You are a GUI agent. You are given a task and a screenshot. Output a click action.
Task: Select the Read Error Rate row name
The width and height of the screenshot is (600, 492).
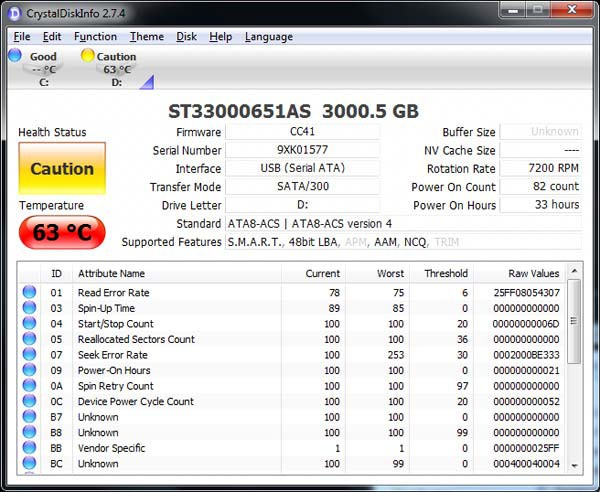[x=114, y=293]
